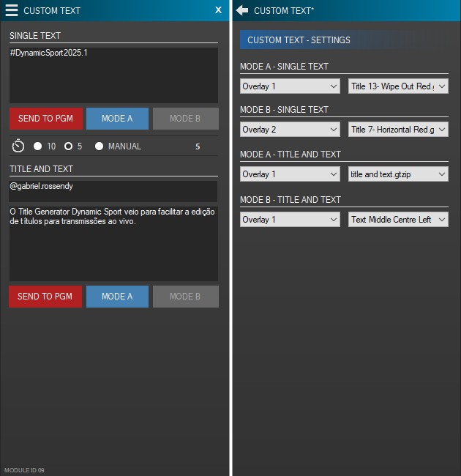This screenshot has height=476, width=461.
Task: Select the 5 seconds timer option
Action: click(x=69, y=146)
